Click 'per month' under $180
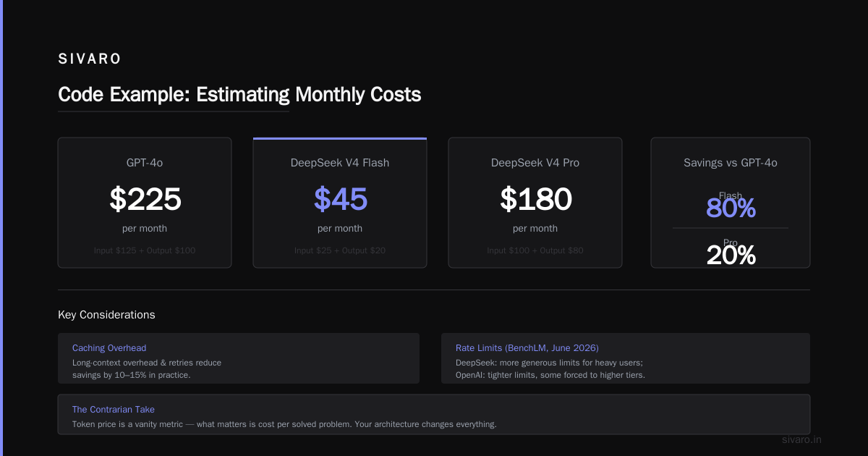This screenshot has width=868, height=456. [x=535, y=228]
